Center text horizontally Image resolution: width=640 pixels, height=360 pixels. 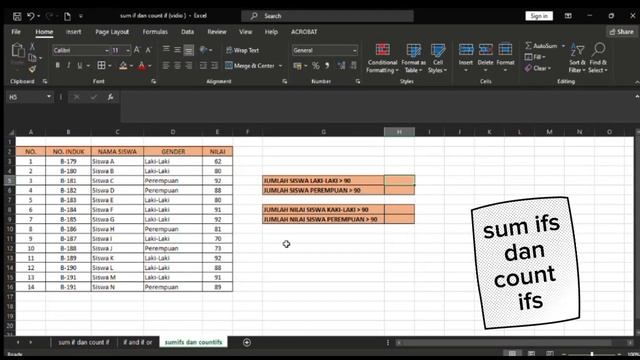click(177, 65)
